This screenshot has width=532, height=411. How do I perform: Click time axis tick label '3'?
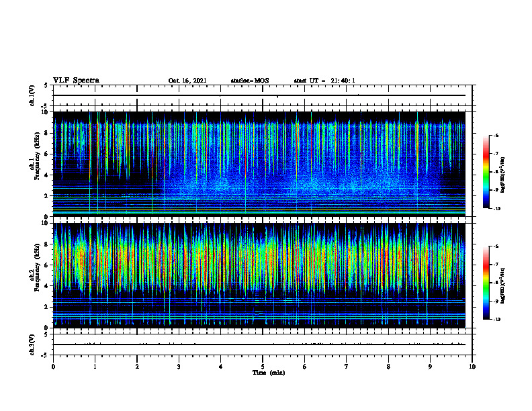point(179,367)
